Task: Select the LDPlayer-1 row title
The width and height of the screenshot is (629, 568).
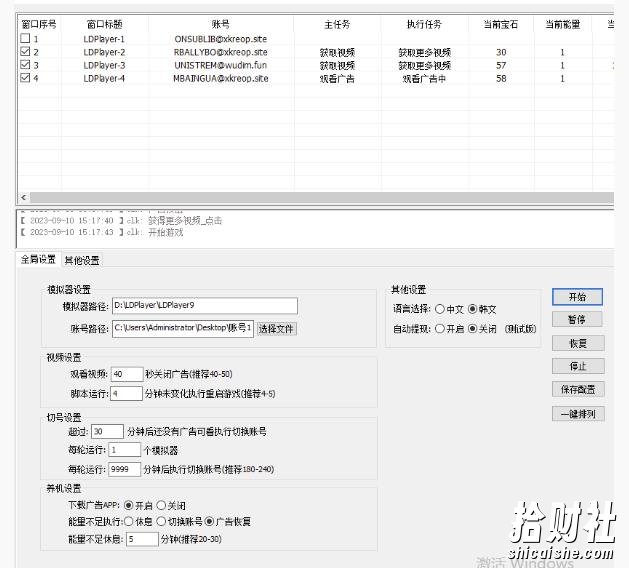Action: 104,39
